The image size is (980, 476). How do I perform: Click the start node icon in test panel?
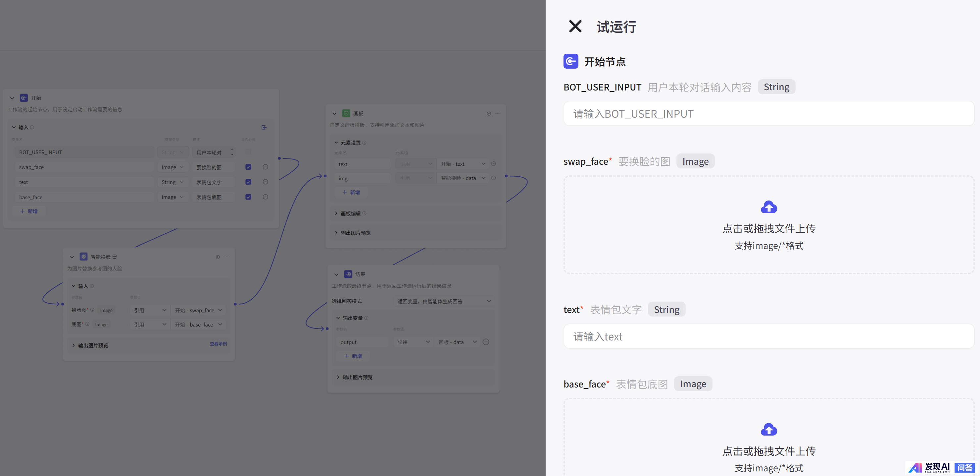pyautogui.click(x=570, y=61)
